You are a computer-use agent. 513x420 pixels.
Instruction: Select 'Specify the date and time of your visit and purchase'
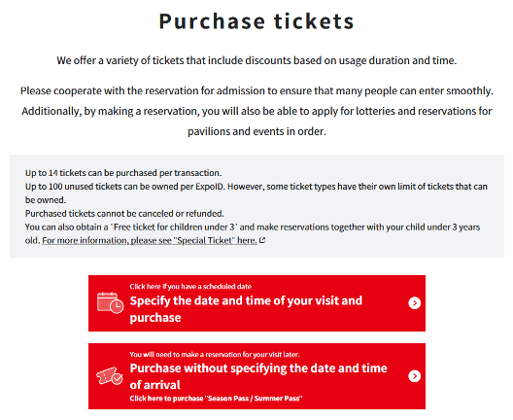coord(256,303)
